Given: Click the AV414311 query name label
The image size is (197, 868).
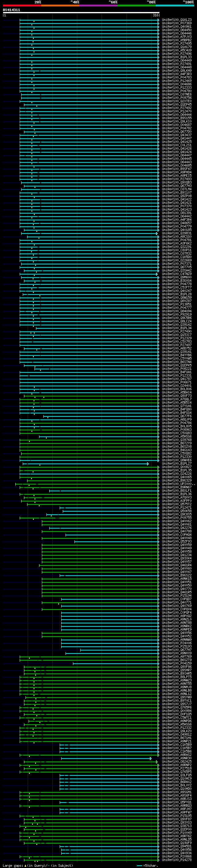Looking at the screenshot, I should [x=11, y=10].
